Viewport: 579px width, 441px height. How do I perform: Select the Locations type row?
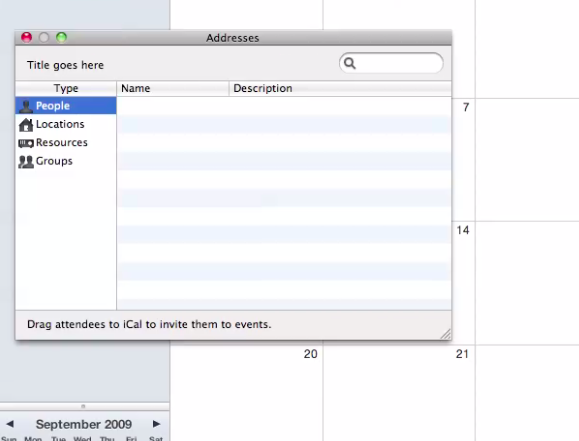pos(66,124)
